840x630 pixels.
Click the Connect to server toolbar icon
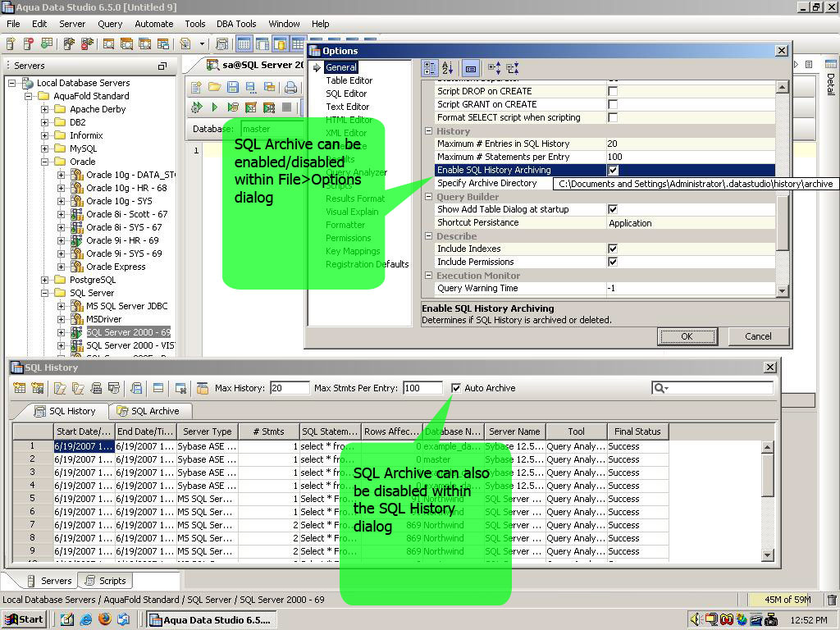tap(69, 43)
